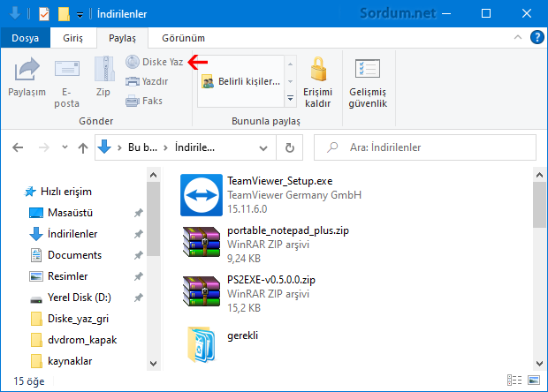
Task: Switch to the Görünüm tab
Action: tap(183, 38)
